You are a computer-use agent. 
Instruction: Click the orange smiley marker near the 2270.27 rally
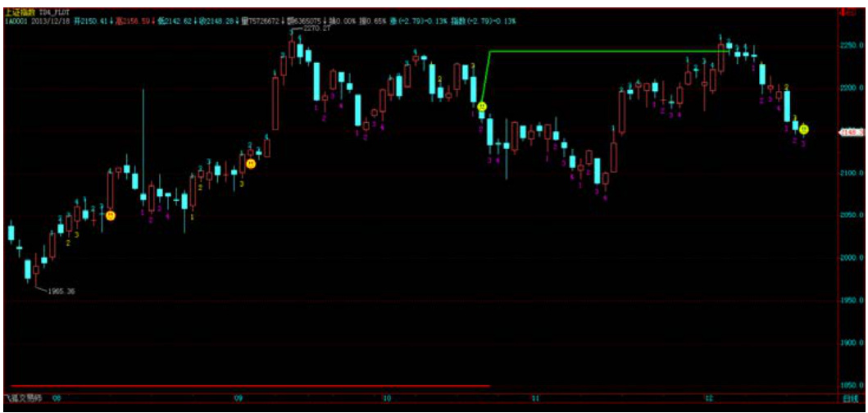pos(251,164)
